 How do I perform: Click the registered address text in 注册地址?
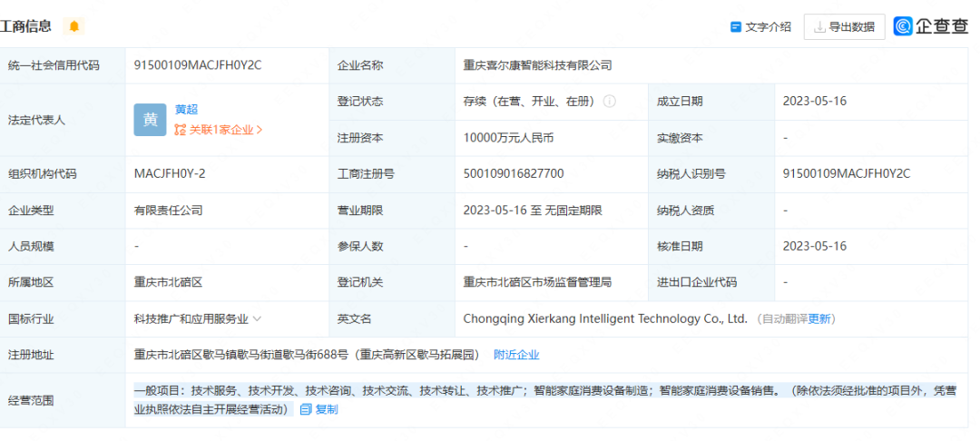click(x=307, y=355)
